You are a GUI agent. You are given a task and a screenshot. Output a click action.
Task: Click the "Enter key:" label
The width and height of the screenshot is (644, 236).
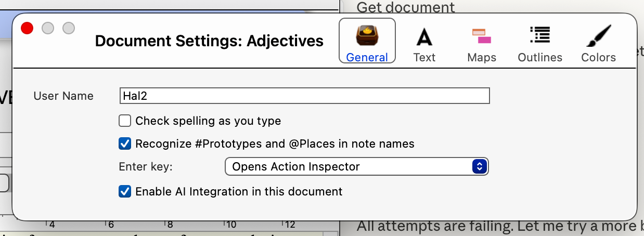[x=146, y=167]
